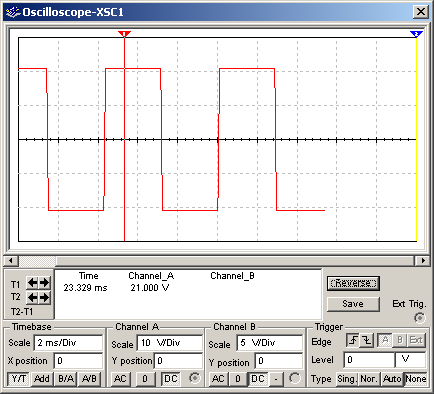Viewport: 434px width, 394px height.
Task: Toggle Channel B invert minus button
Action: 276,379
